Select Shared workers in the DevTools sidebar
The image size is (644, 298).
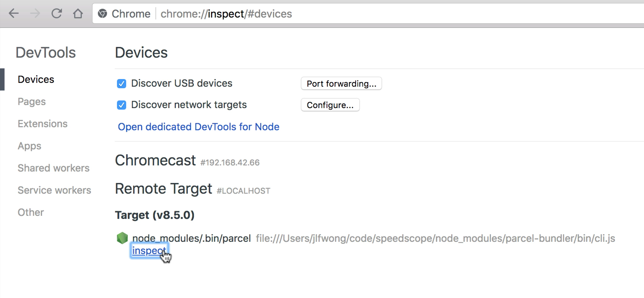point(53,168)
